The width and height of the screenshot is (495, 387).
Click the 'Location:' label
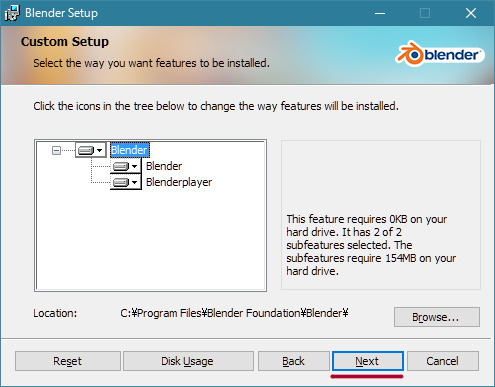coord(55,313)
